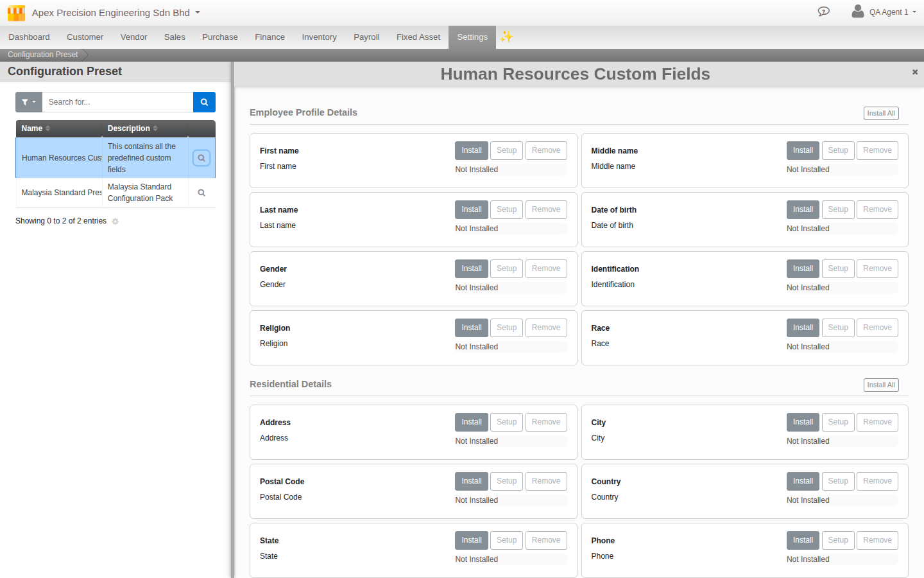
Task: Remove the Phone field
Action: (877, 540)
